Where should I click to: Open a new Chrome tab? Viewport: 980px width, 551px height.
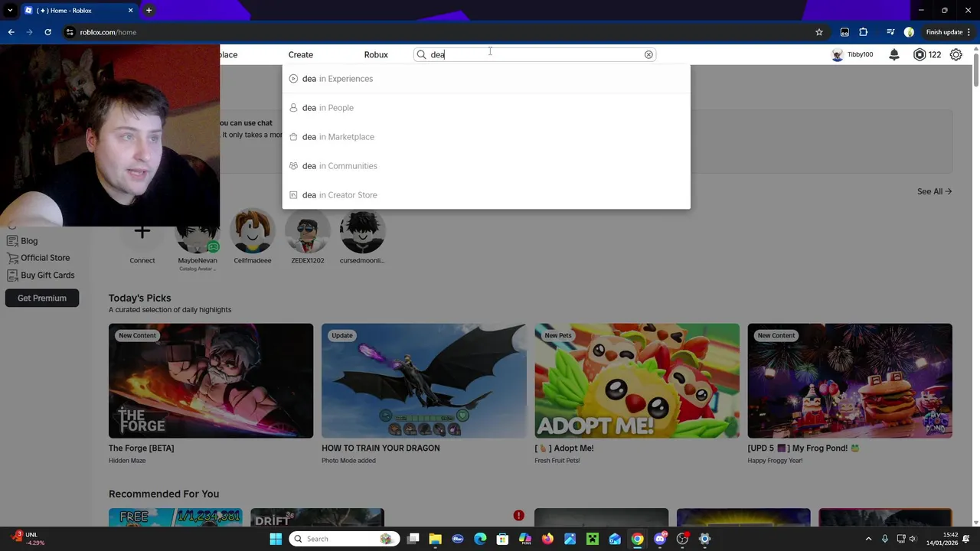click(149, 10)
